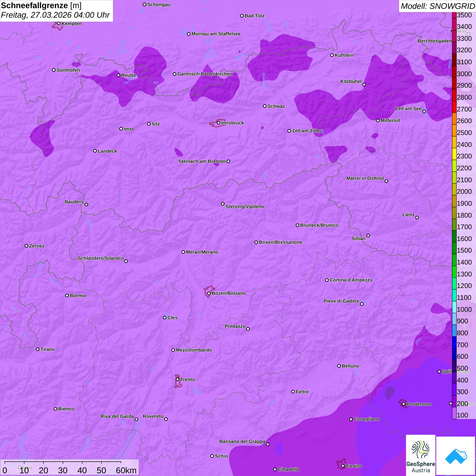This screenshot has width=476, height=476.
Task: Click the Pordenone city marker
Action: pos(404,404)
